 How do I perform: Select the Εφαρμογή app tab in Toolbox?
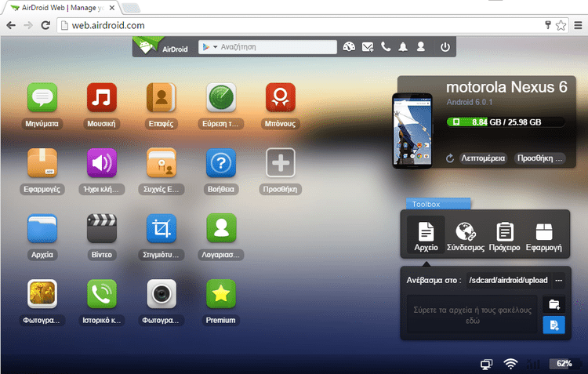point(544,235)
